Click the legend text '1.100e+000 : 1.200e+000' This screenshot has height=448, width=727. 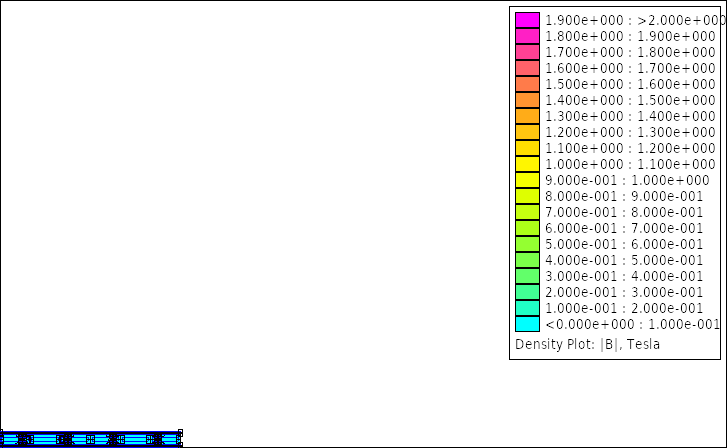[x=631, y=148]
